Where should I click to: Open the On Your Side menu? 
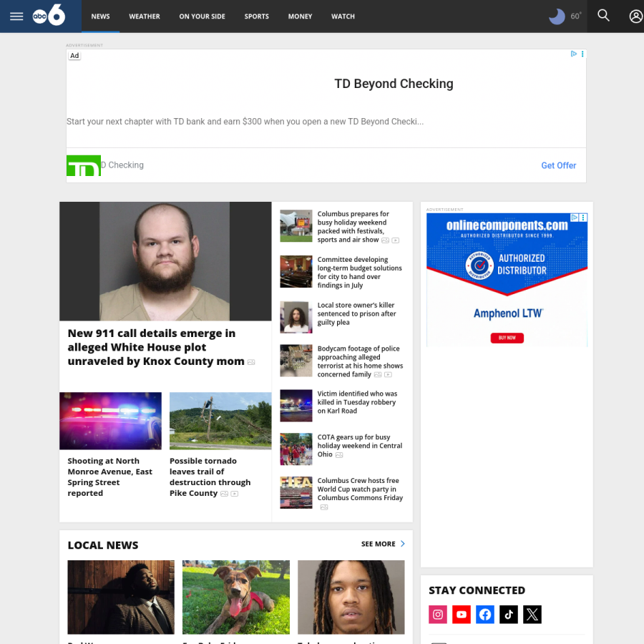(x=202, y=16)
